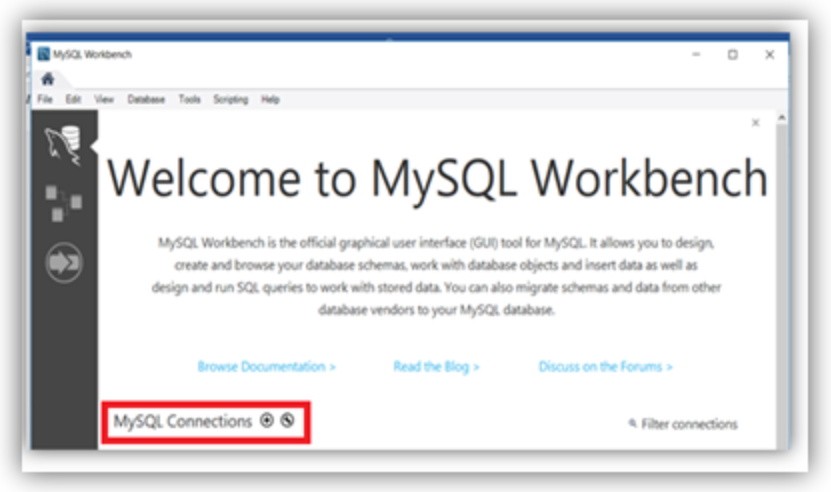Open the Home tab icon
The width and height of the screenshot is (831, 492).
pyautogui.click(x=48, y=80)
